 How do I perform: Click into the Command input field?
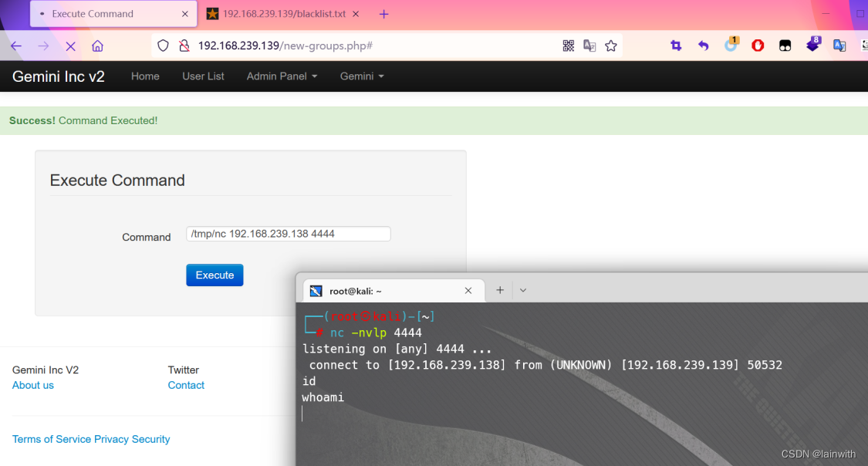(x=289, y=234)
